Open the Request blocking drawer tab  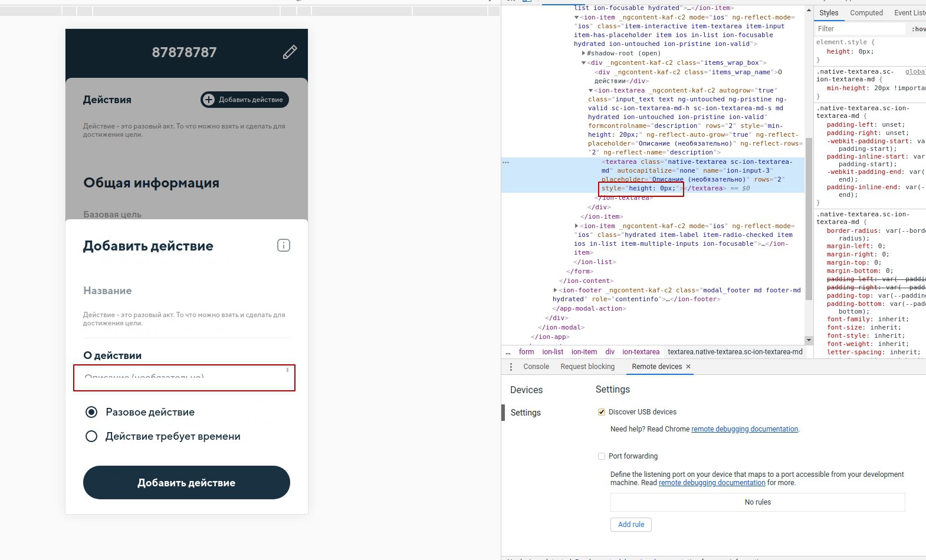(x=587, y=367)
